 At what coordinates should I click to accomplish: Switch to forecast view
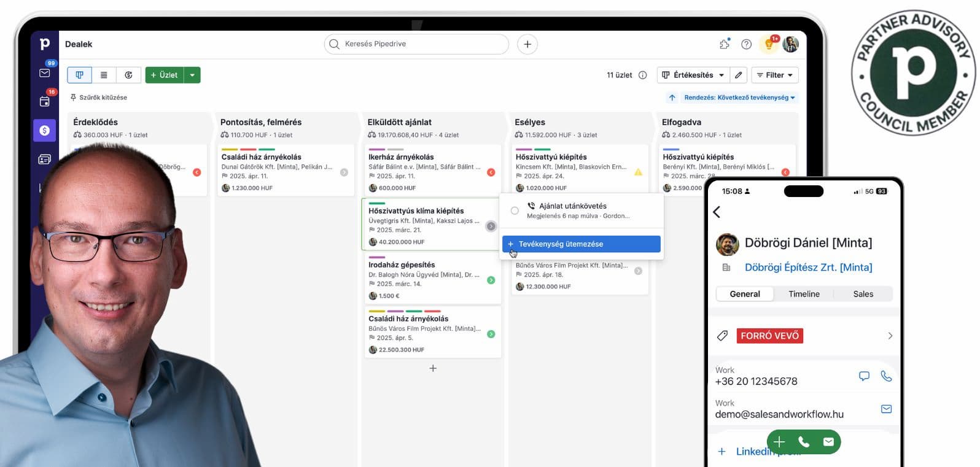tap(128, 75)
